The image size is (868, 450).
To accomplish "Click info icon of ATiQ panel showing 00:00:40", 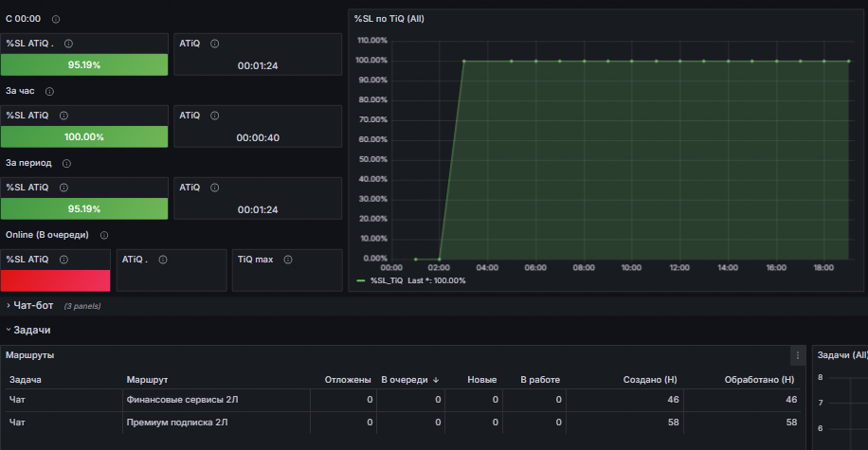I will (215, 116).
